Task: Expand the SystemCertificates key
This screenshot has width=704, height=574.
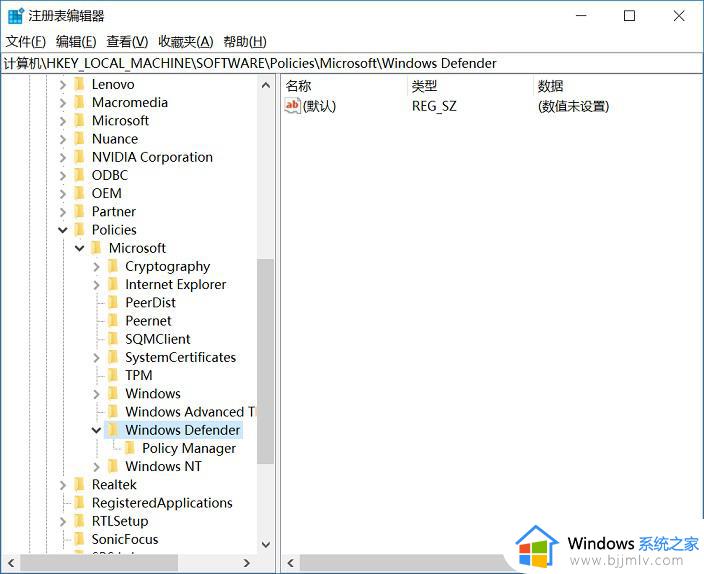Action: click(x=97, y=358)
